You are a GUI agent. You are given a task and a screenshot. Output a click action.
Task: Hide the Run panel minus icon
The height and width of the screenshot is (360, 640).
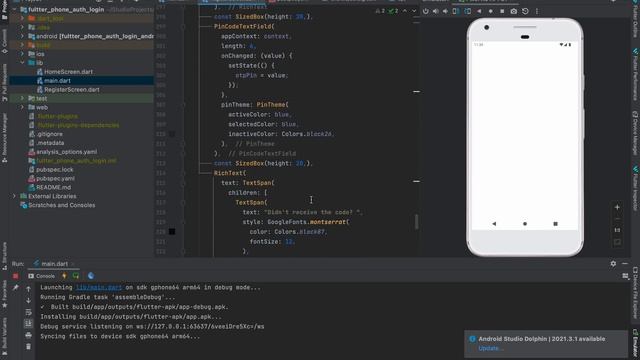[625, 264]
